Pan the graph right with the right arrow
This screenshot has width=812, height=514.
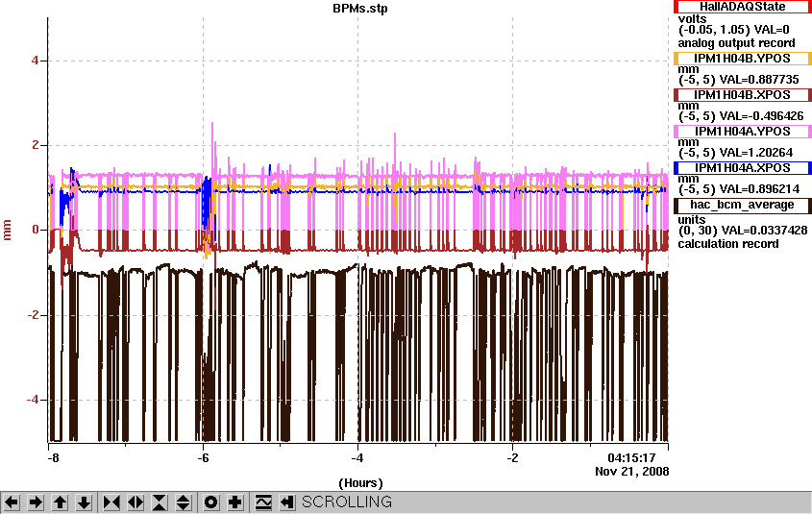click(x=36, y=502)
